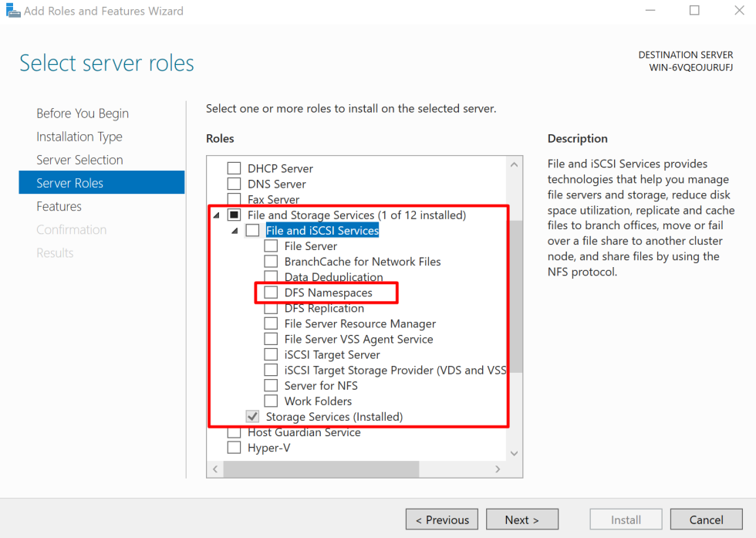
Task: Go to the Features step
Action: (x=59, y=206)
